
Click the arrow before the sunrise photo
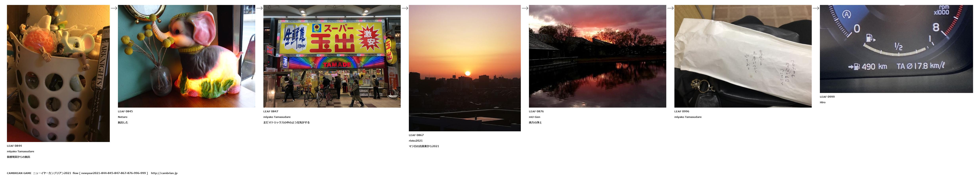click(x=405, y=8)
